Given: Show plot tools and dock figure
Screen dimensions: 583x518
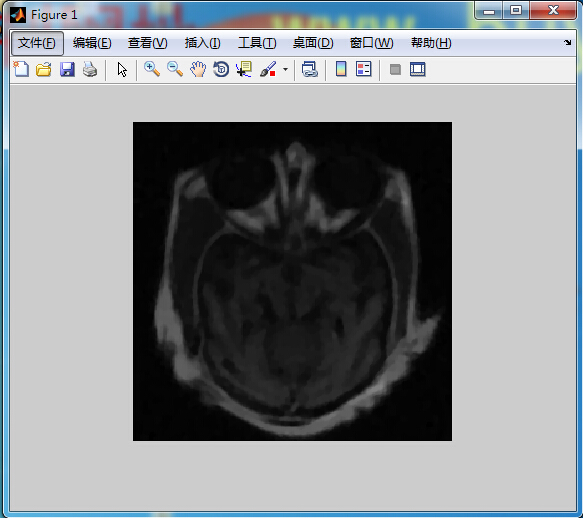Looking at the screenshot, I should pyautogui.click(x=418, y=70).
